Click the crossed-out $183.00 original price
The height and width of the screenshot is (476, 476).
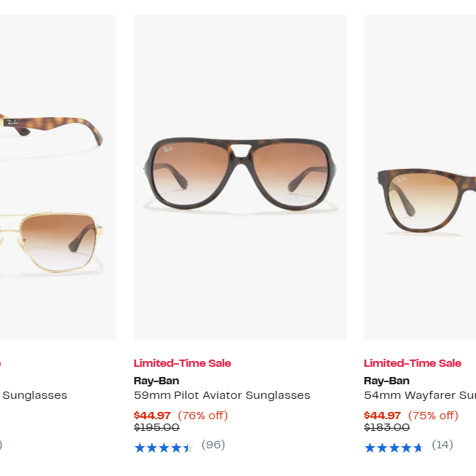(x=386, y=428)
